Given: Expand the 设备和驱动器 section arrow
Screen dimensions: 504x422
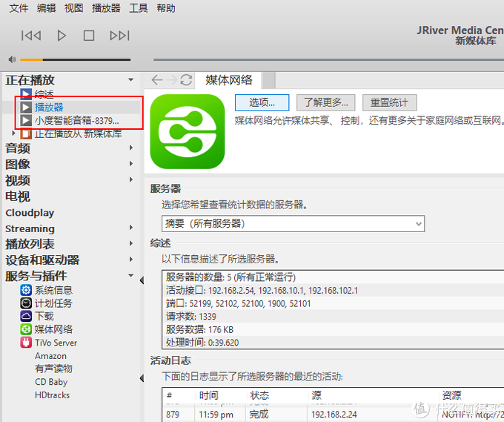Looking at the screenshot, I should [131, 260].
